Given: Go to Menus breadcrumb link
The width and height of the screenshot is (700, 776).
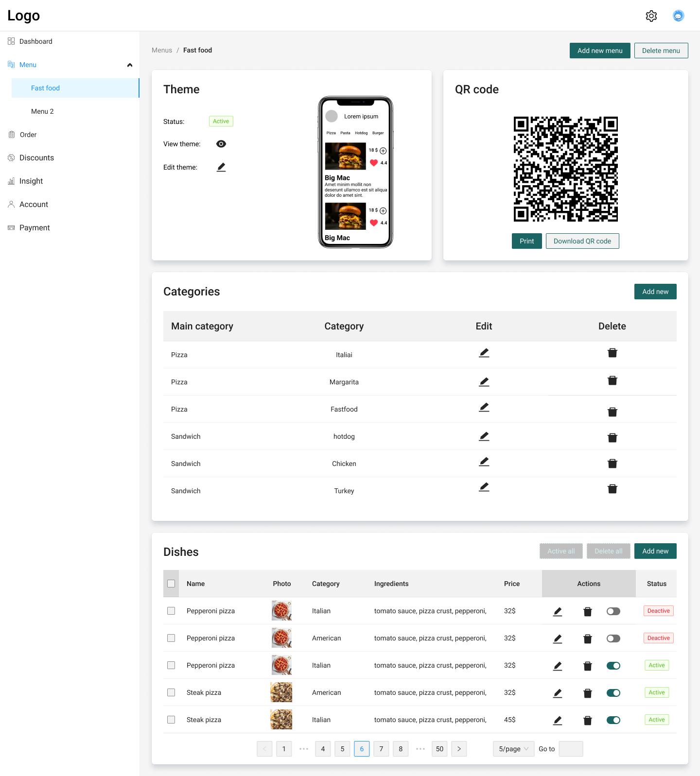Looking at the screenshot, I should tap(162, 50).
